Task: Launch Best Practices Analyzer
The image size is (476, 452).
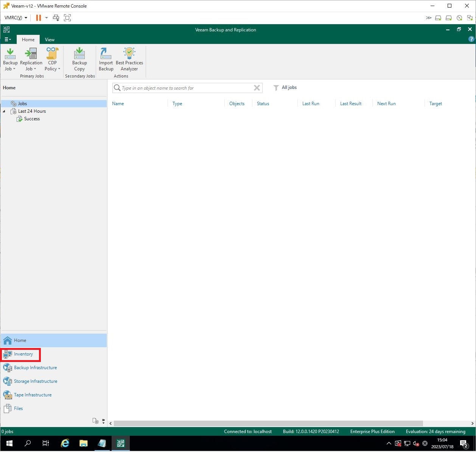Action: coord(129,59)
